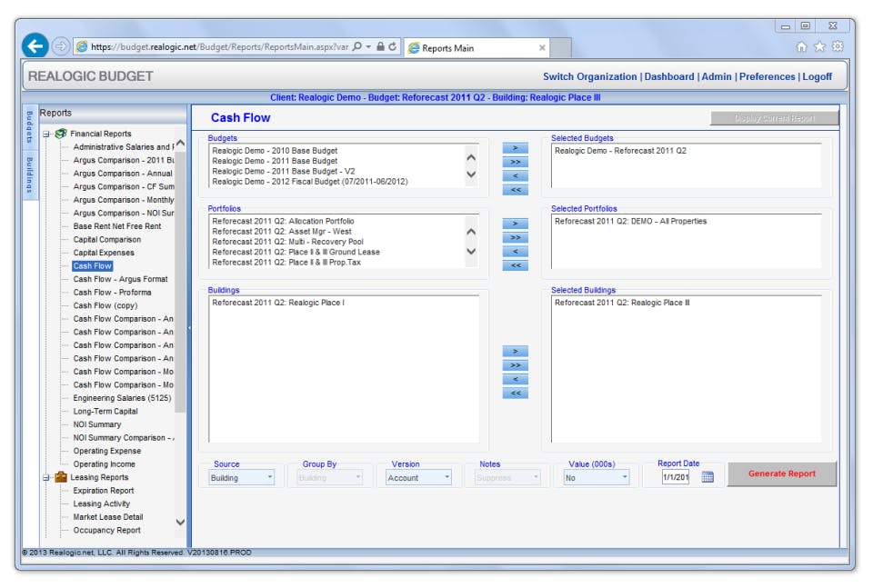Screen dimensions: 873x588
Task: Open the address bar dropdown arrow
Action: (x=368, y=46)
